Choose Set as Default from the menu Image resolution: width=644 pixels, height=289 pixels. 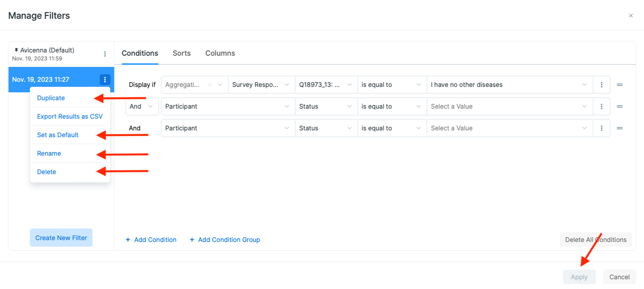[58, 135]
